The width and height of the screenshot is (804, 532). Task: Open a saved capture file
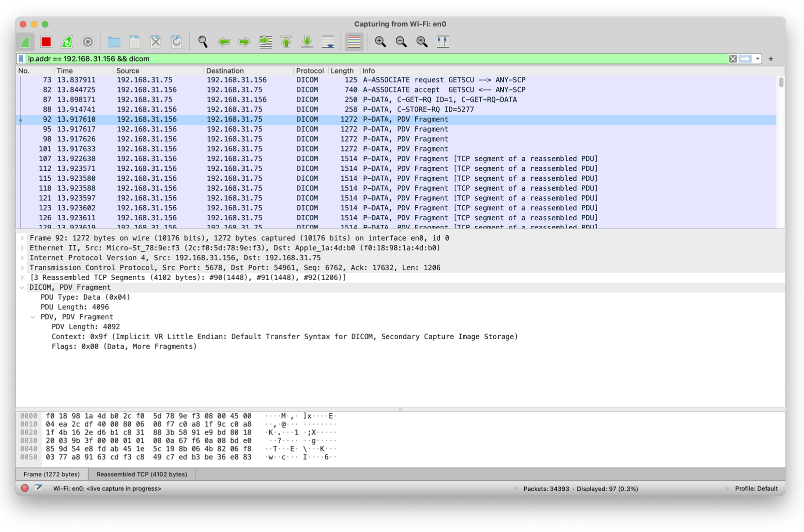[115, 41]
